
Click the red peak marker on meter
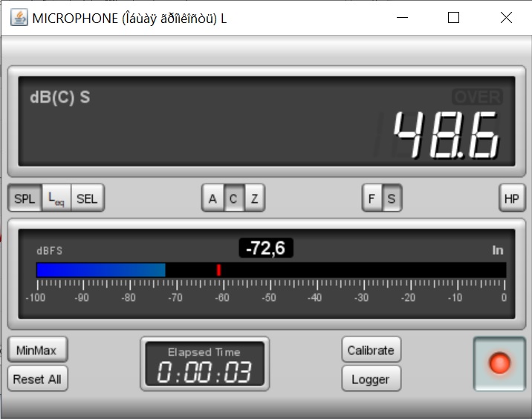[x=218, y=270]
